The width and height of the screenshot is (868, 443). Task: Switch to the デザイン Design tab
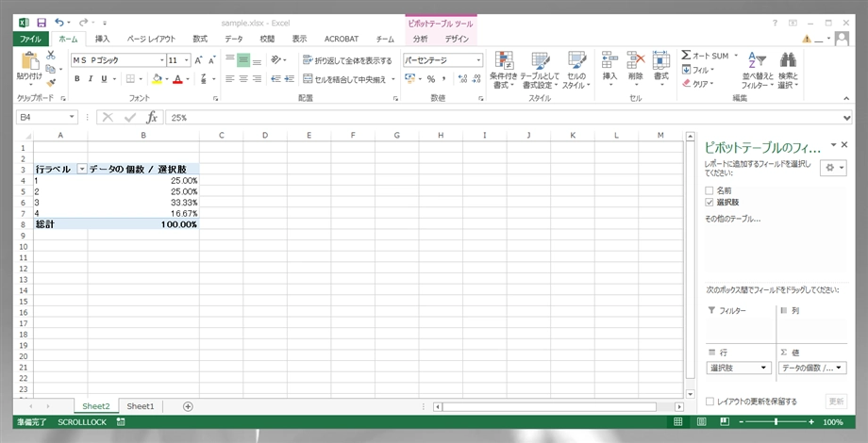(457, 40)
